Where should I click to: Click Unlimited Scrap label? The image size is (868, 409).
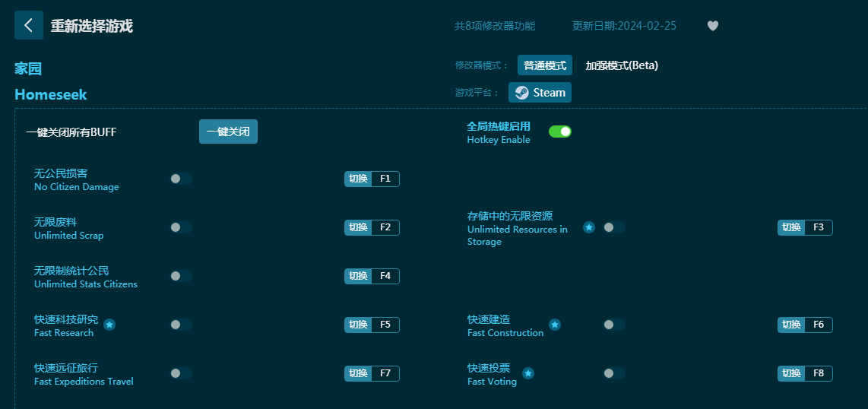68,236
